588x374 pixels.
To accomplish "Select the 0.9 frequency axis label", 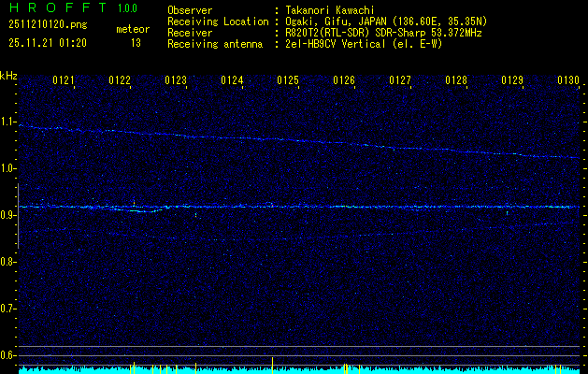I will (8, 215).
